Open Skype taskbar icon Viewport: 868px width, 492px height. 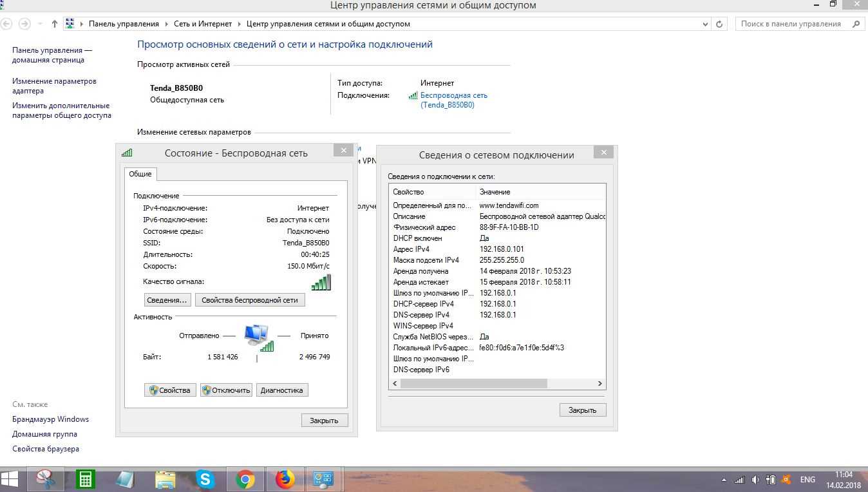205,479
